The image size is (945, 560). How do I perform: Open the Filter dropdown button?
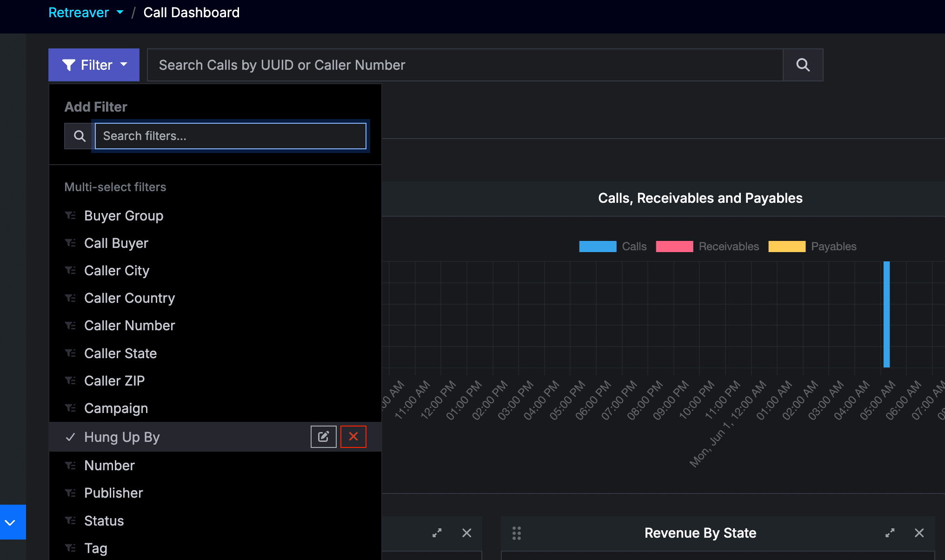[94, 65]
